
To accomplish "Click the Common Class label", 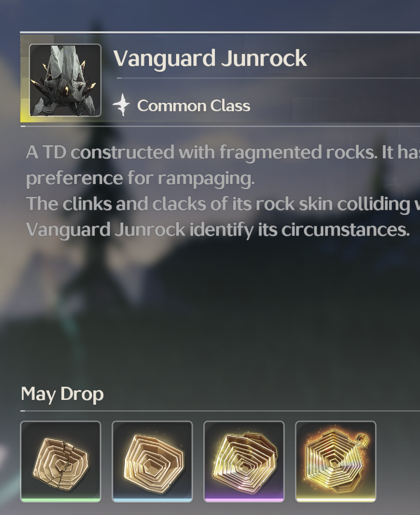I will point(194,106).
